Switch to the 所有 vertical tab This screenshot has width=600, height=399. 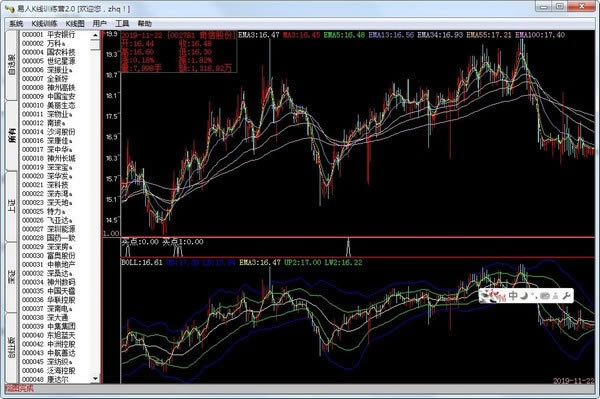(12, 136)
